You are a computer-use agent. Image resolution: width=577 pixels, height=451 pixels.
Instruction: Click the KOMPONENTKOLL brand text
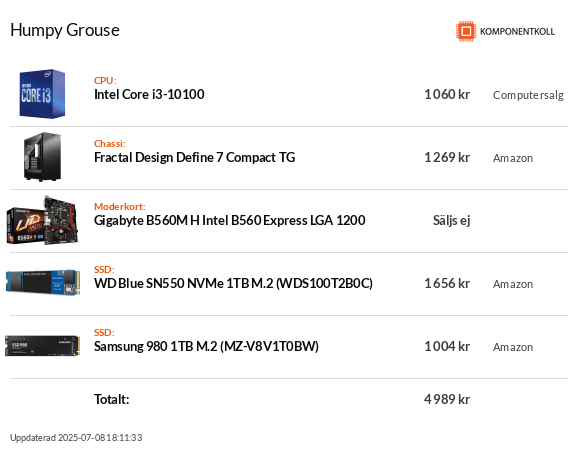(x=517, y=32)
